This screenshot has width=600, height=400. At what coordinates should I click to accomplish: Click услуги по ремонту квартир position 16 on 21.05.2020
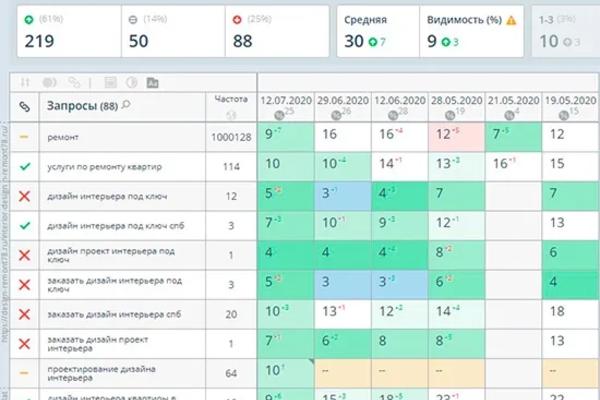click(x=513, y=167)
